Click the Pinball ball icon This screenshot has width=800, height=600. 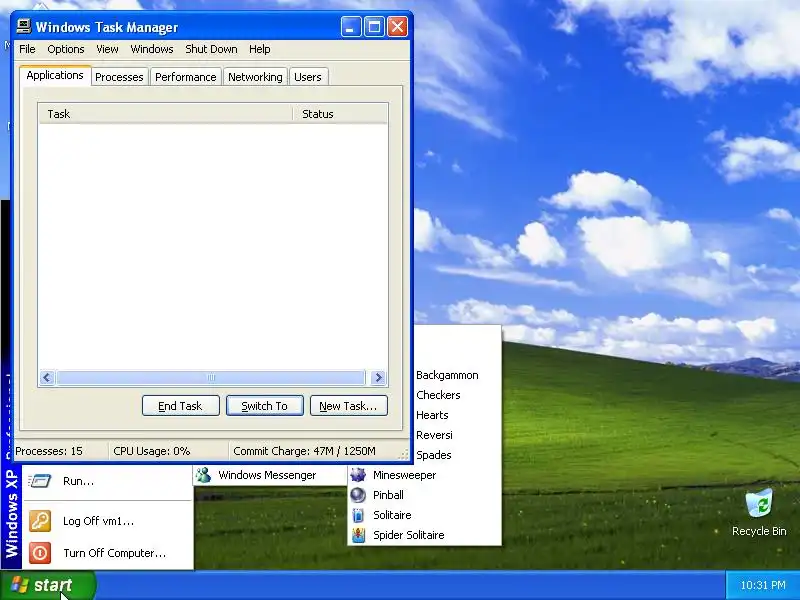tap(358, 495)
